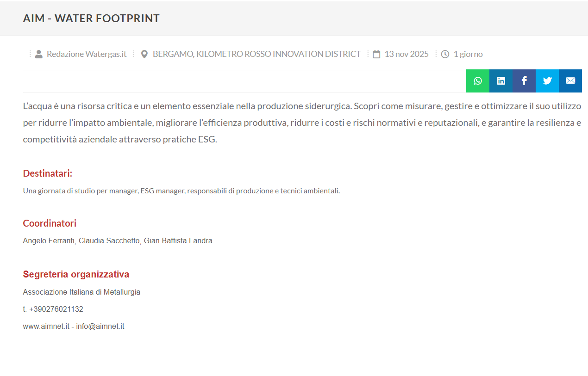
Task: Click the phone number +390276021132
Action: click(x=56, y=309)
